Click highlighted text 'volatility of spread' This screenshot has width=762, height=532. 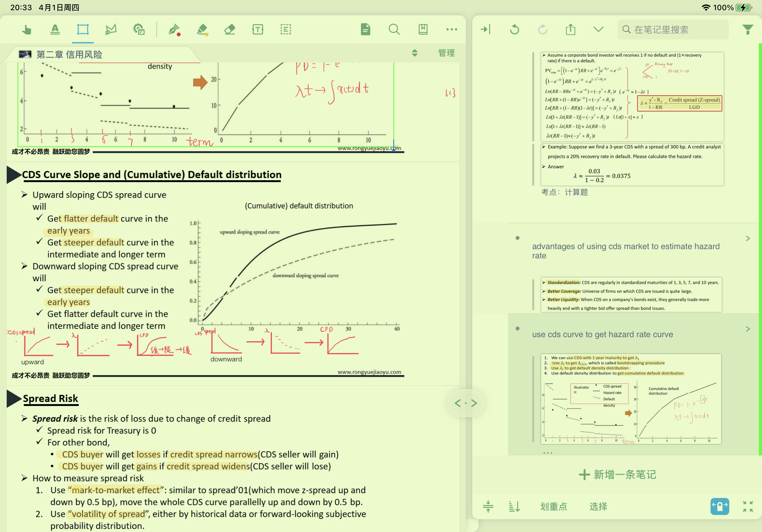pyautogui.click(x=108, y=514)
